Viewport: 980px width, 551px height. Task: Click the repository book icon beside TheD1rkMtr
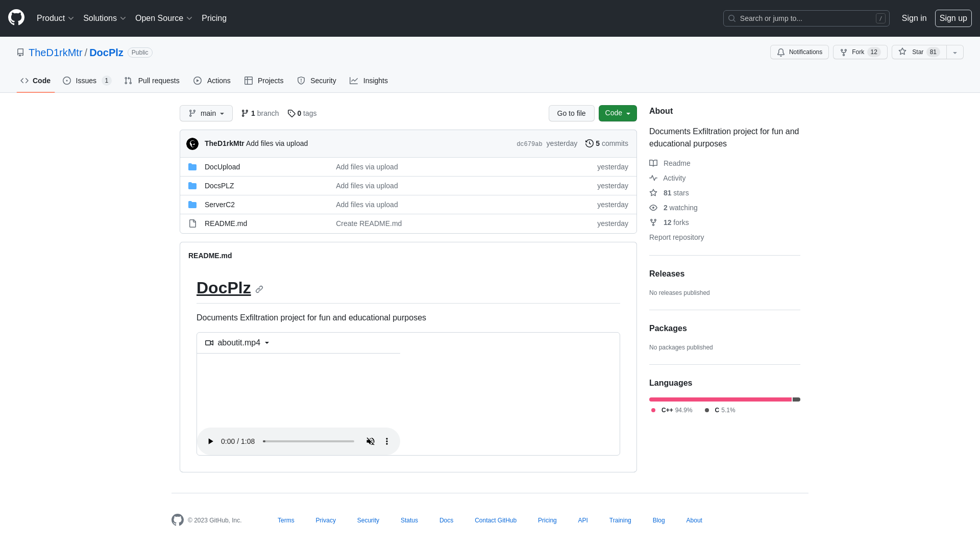(20, 53)
